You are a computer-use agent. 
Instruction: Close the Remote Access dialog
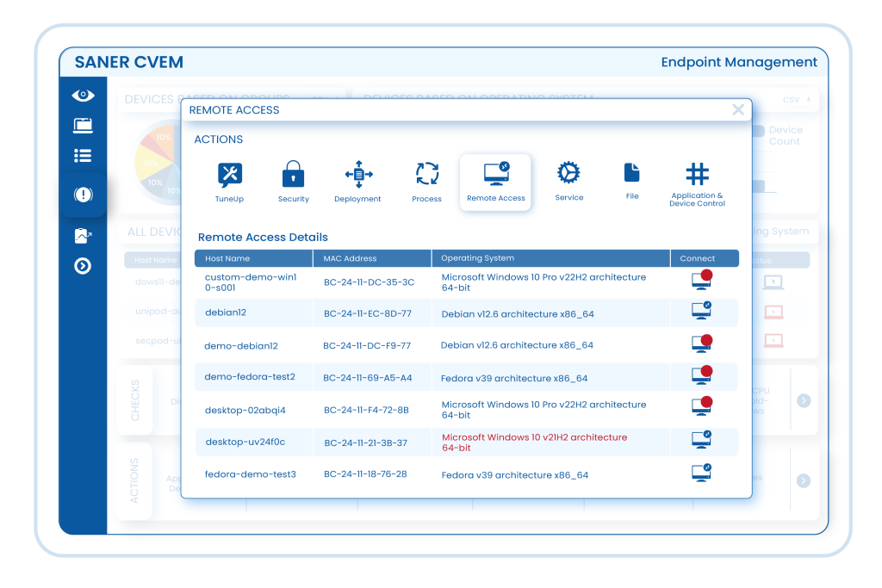point(738,109)
